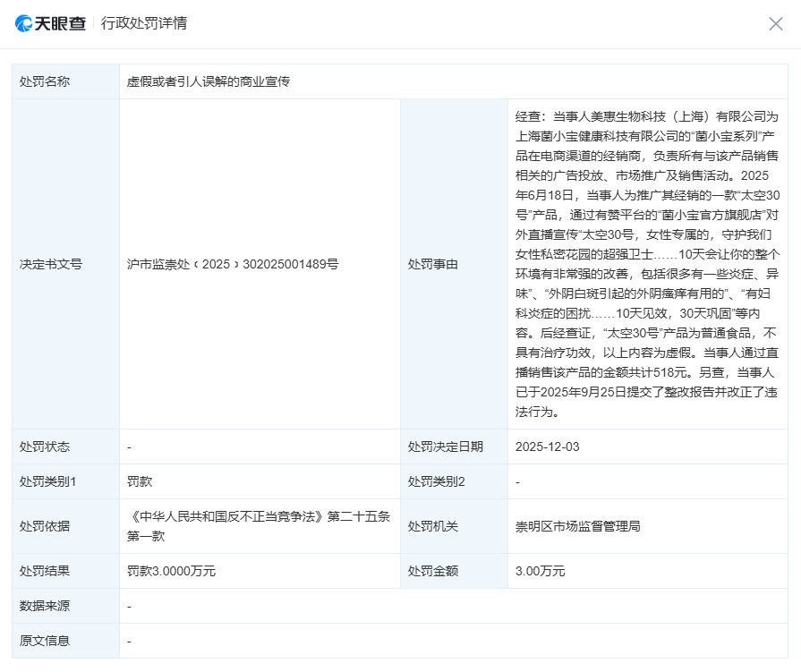Click the 处罚事由 description paragraph

pos(648,264)
